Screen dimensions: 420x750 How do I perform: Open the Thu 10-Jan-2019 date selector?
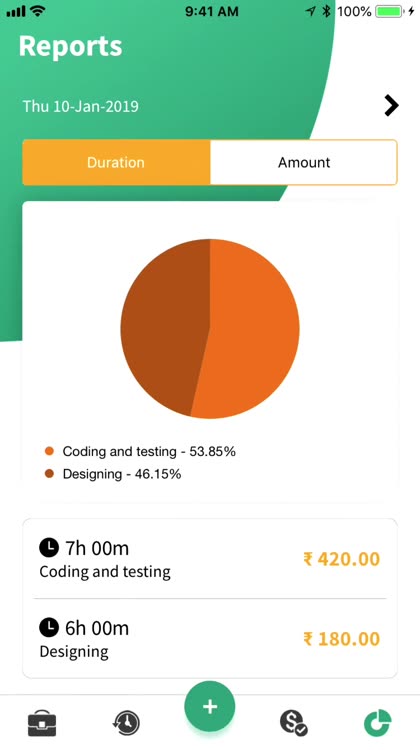pos(80,106)
